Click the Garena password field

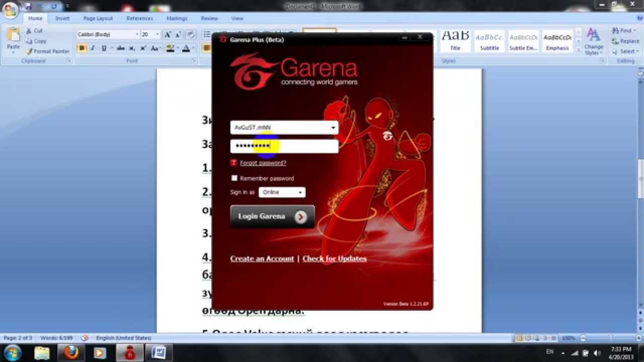(x=284, y=146)
